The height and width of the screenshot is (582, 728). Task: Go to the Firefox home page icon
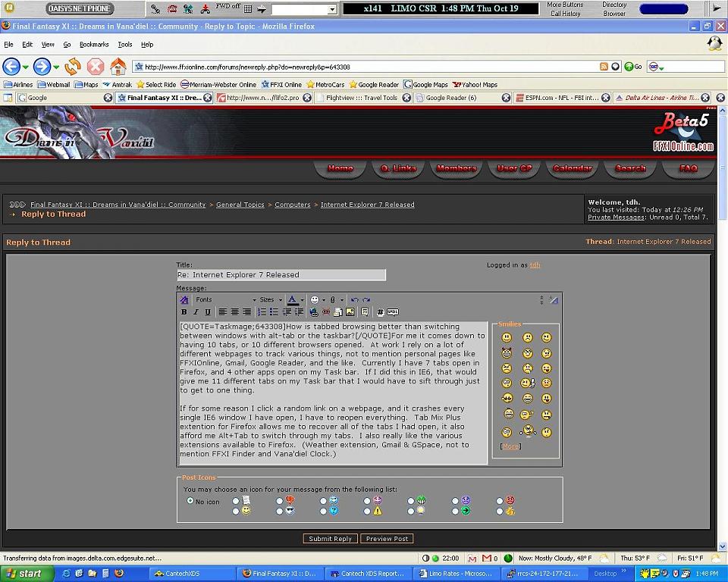[x=118, y=67]
